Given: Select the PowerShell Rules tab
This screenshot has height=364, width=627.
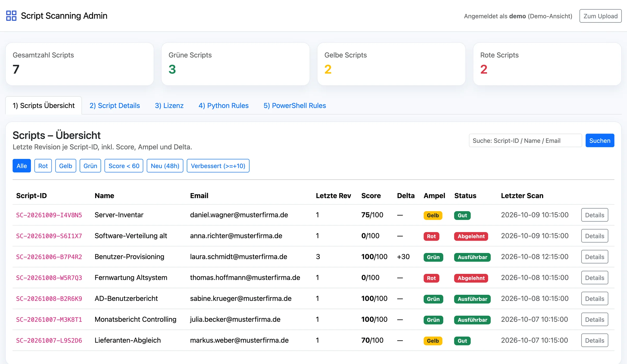Looking at the screenshot, I should tap(295, 106).
